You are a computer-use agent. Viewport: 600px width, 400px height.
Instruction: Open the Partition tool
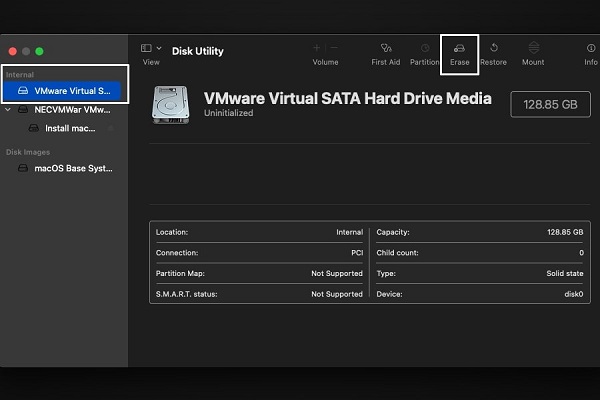pyautogui.click(x=424, y=54)
